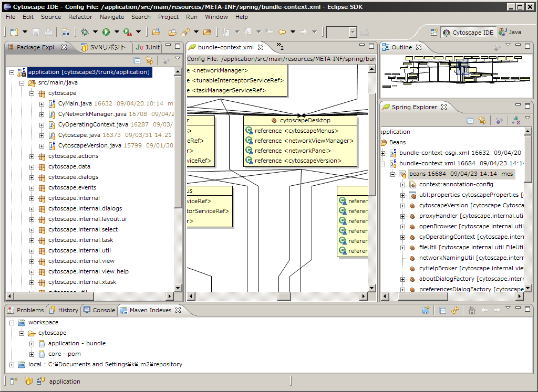Toggle Link with Editor in Package Explorer
538x392 pixels.
pos(149,60)
